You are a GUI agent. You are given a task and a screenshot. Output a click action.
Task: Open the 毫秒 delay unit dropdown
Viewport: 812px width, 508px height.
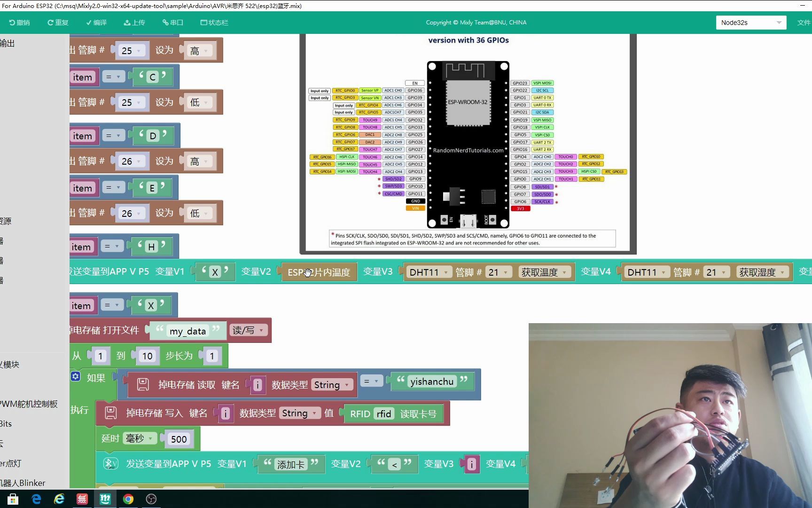[x=140, y=438]
